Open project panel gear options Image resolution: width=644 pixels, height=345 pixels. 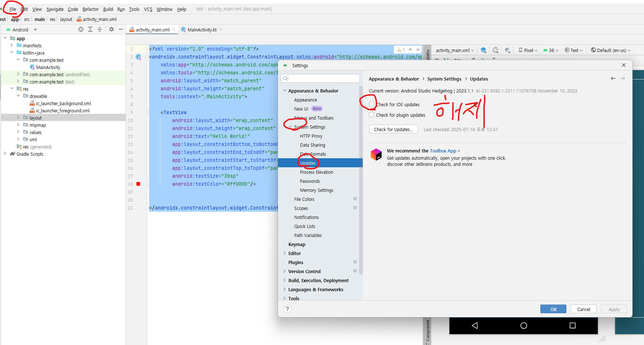[x=112, y=29]
